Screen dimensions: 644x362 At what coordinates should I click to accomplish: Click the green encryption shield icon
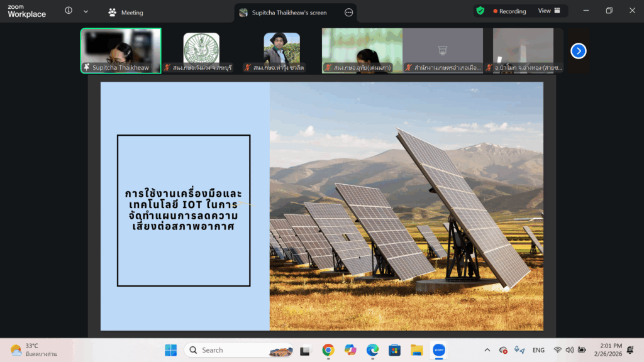[x=480, y=11]
